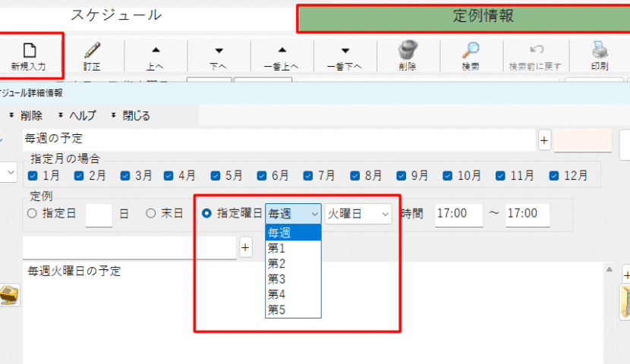
Task: Switch to the 定例情報 tab
Action: click(463, 16)
